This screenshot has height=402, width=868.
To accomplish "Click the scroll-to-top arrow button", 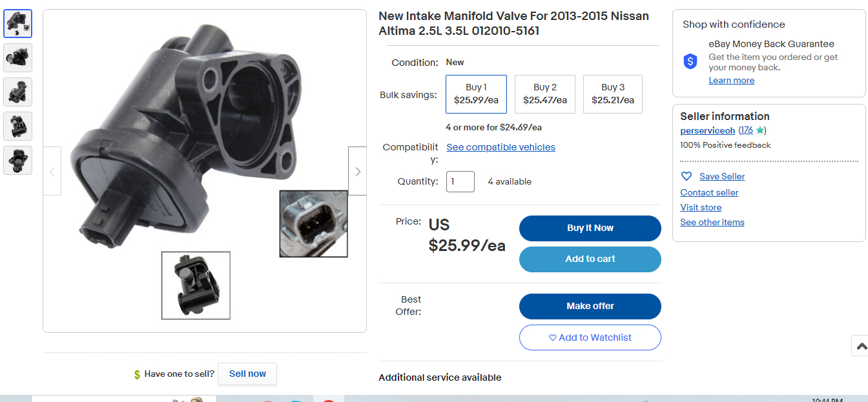I will (x=860, y=346).
